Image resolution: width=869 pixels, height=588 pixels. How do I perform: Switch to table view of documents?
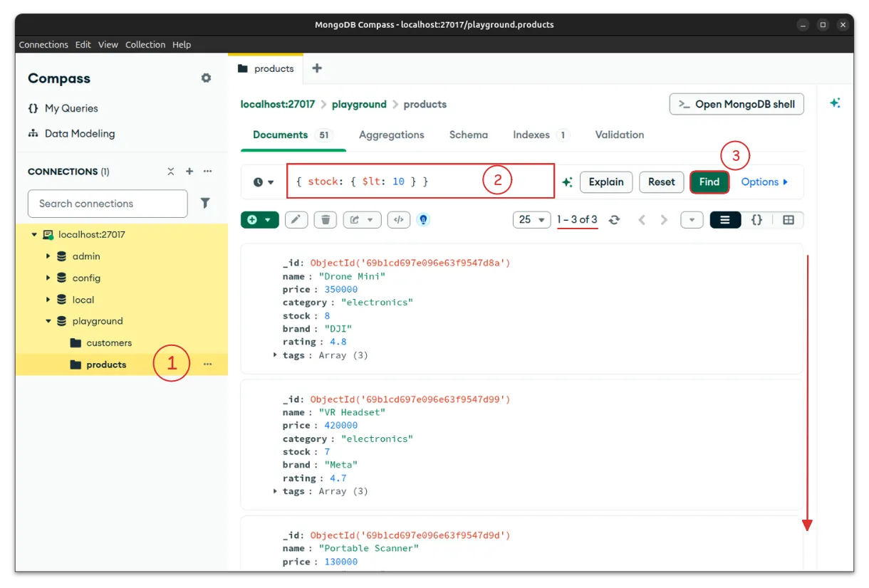pyautogui.click(x=788, y=220)
